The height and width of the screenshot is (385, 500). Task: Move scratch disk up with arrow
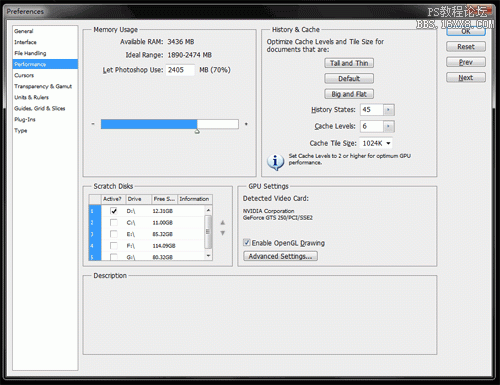223,223
